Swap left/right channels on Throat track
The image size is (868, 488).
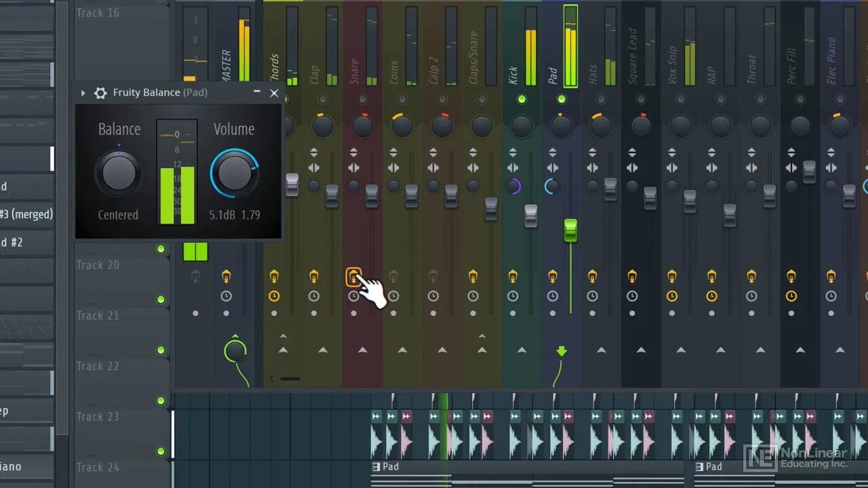pyautogui.click(x=751, y=168)
